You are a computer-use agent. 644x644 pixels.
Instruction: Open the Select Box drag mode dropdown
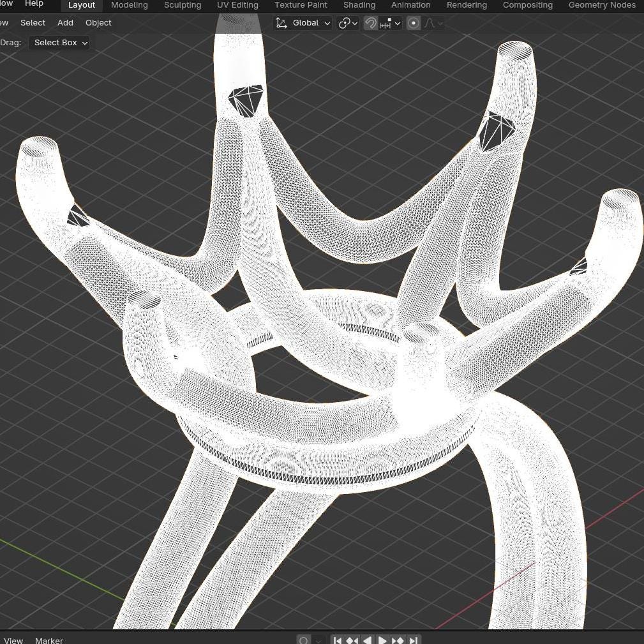pos(59,43)
